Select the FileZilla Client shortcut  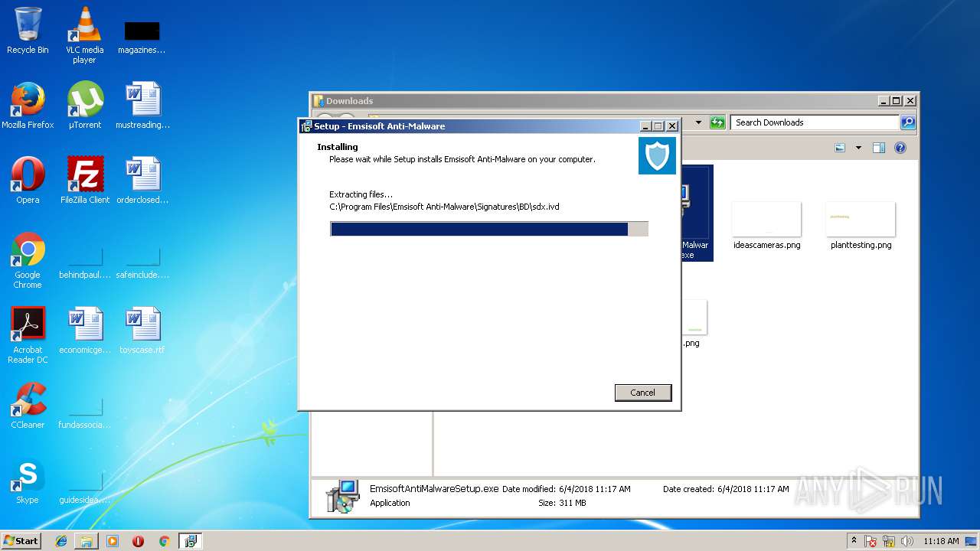point(85,181)
